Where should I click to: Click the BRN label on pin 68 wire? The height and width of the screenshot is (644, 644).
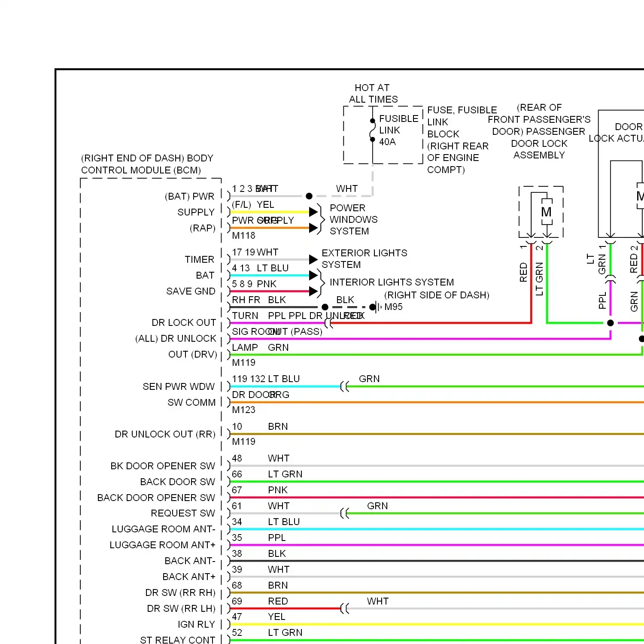pos(278,585)
